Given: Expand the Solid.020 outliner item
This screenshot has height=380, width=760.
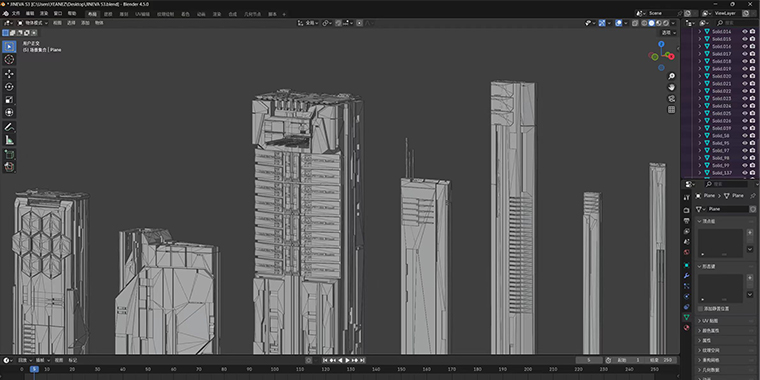Looking at the screenshot, I should (x=699, y=76).
